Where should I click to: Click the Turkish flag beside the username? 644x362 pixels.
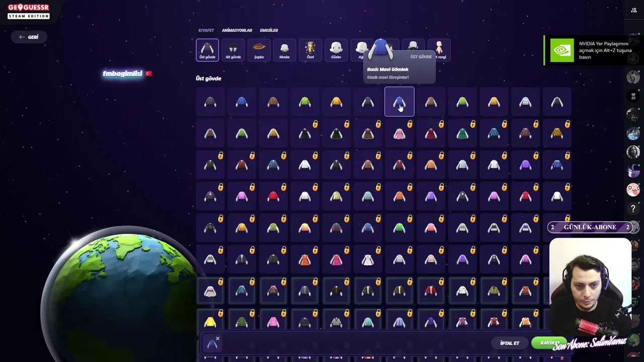pyautogui.click(x=148, y=73)
